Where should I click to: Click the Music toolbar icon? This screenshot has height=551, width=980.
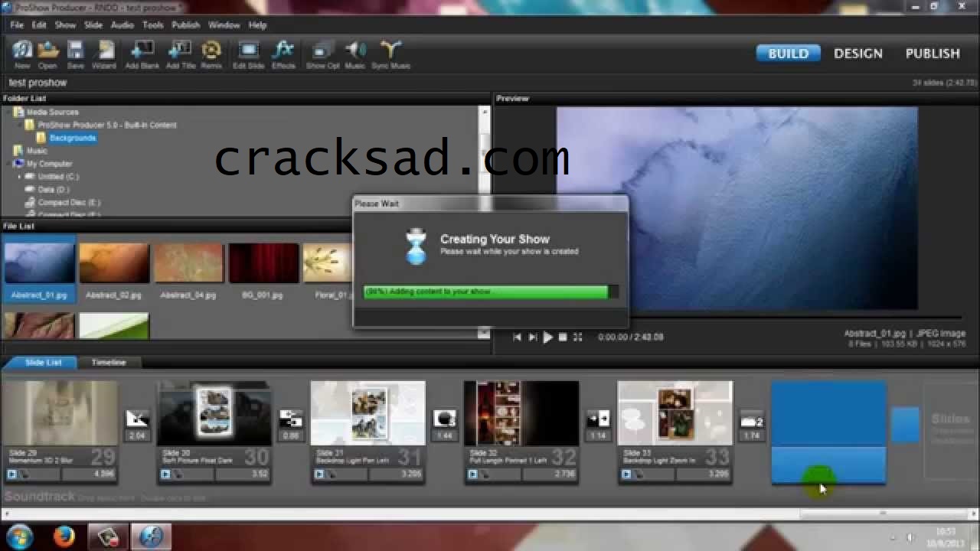pos(355,54)
